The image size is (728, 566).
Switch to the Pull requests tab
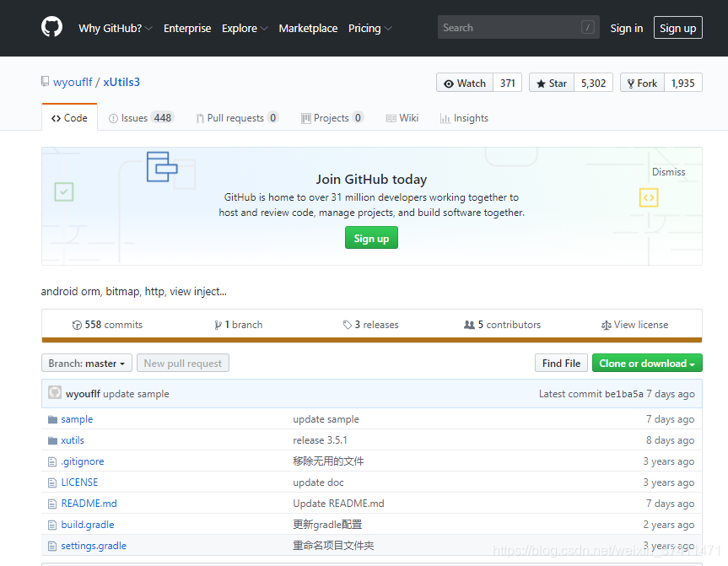pyautogui.click(x=237, y=118)
